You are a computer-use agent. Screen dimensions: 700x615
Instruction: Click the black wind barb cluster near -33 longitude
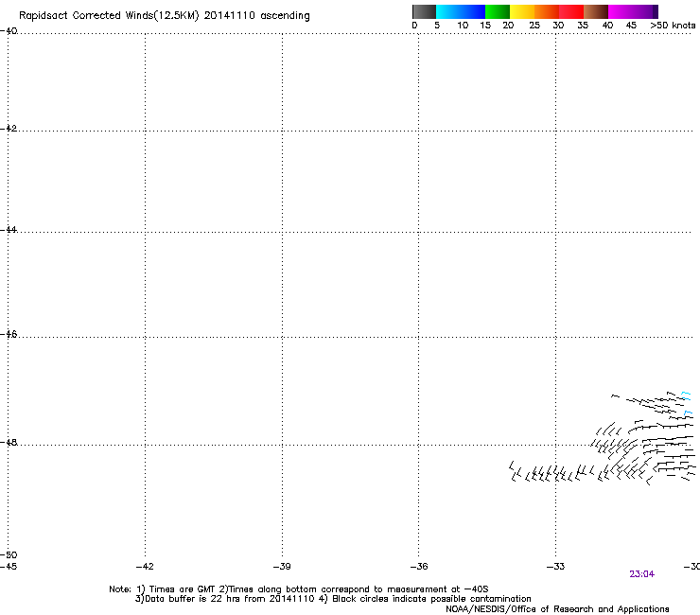(x=551, y=472)
